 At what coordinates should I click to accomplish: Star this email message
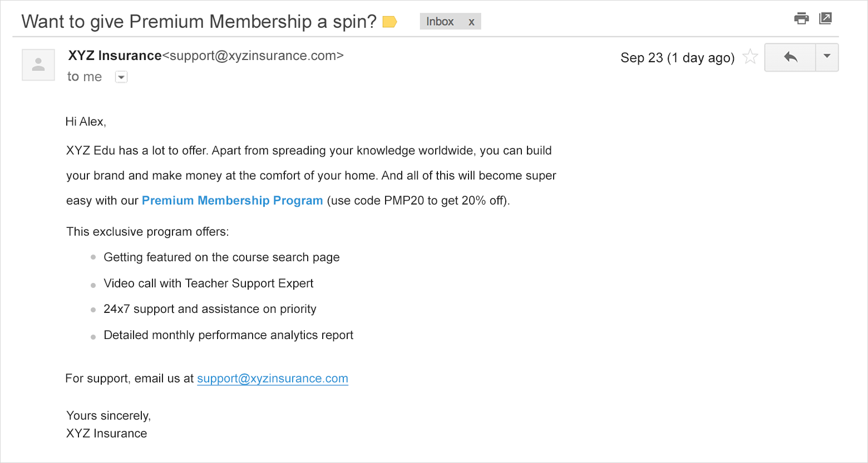coord(750,57)
